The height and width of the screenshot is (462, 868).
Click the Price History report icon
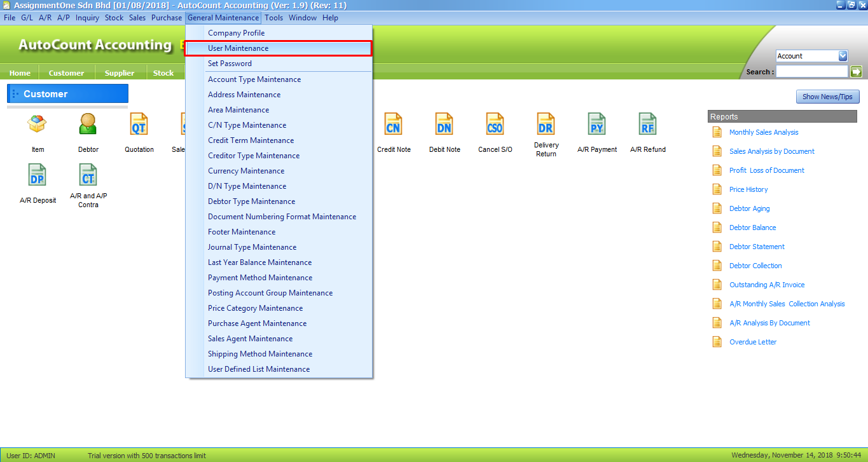(717, 189)
